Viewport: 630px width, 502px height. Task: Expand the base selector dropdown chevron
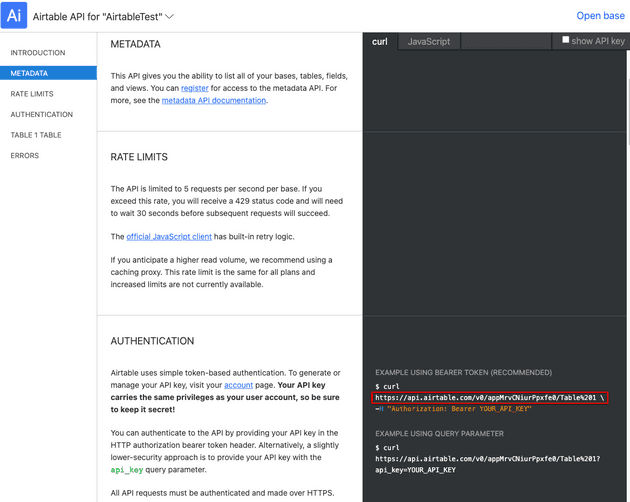tap(170, 16)
